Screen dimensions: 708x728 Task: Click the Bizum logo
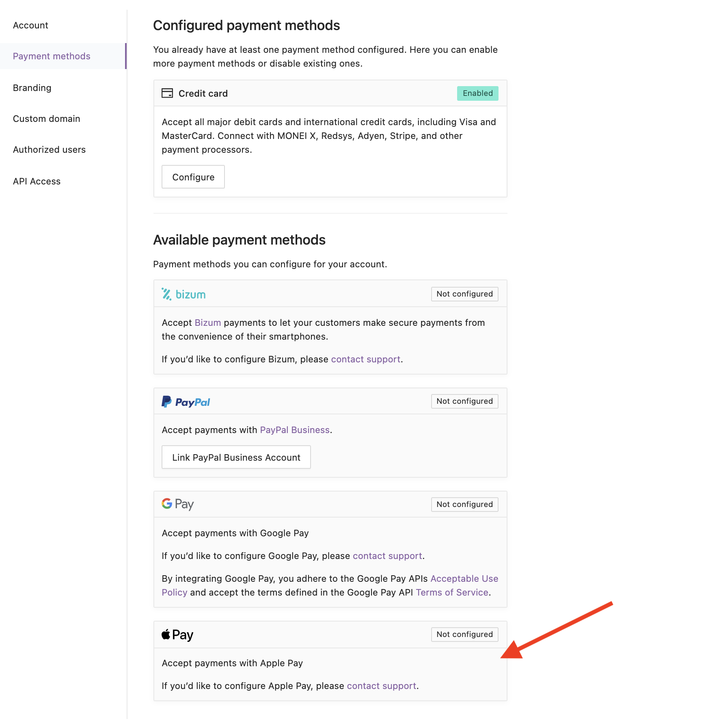point(183,294)
